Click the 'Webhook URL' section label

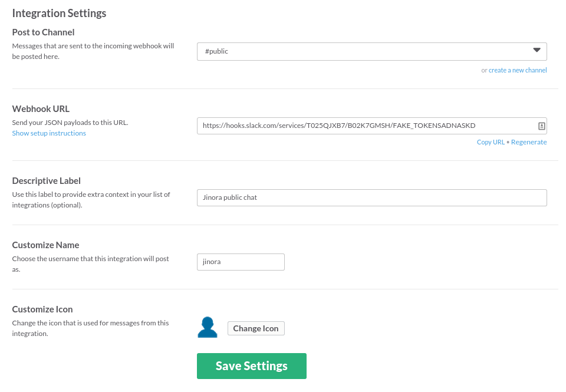[x=41, y=108]
